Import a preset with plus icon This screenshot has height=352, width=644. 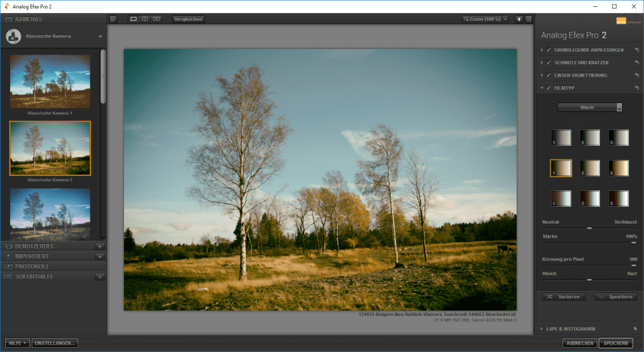click(x=100, y=256)
